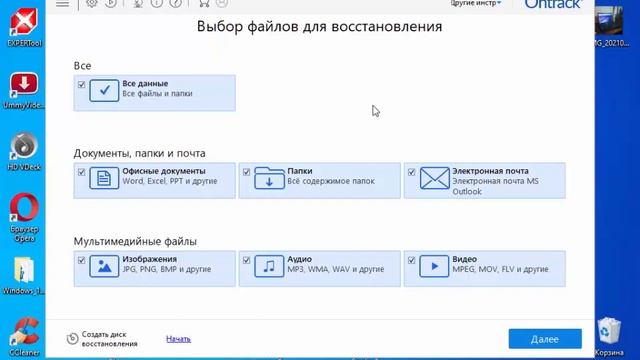Toggle the "Видео" checkbox

click(411, 260)
